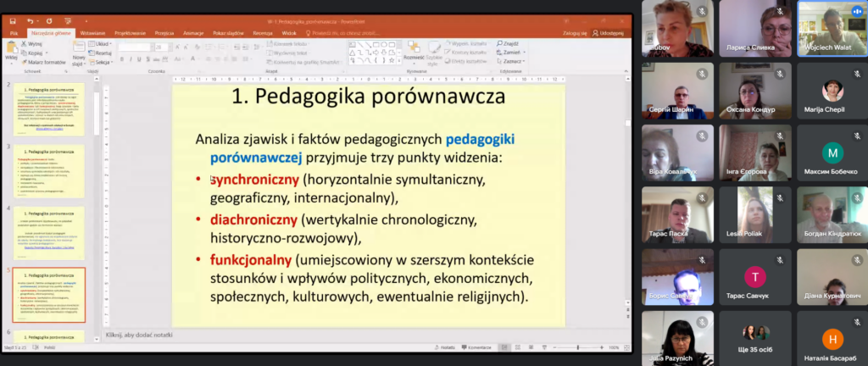Expand the Sekcja dropdown
Image resolution: width=868 pixels, height=366 pixels.
click(101, 62)
